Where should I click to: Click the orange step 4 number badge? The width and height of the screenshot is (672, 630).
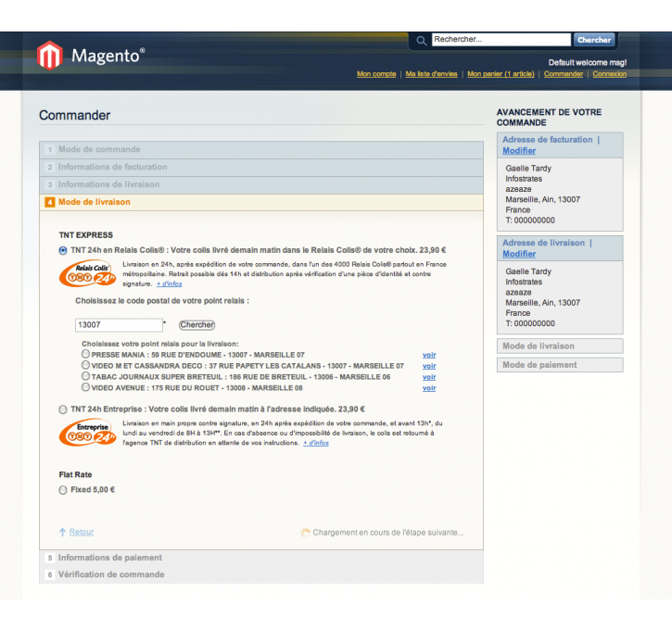[50, 202]
